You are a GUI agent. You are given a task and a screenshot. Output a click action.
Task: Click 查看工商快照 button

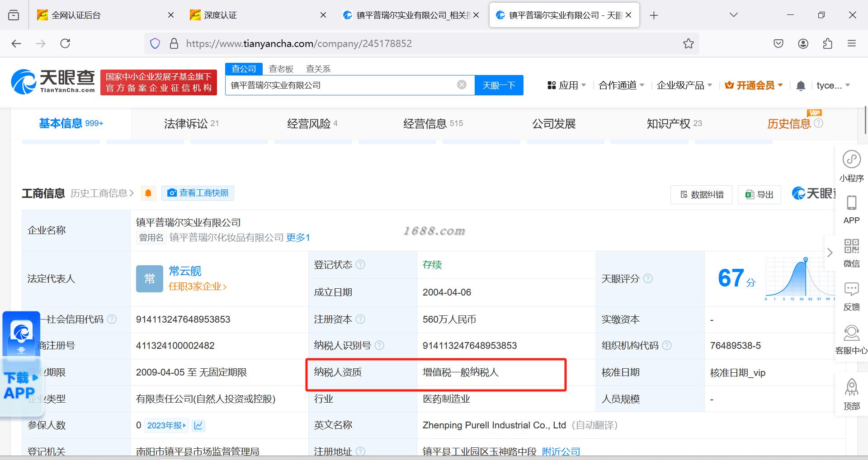pyautogui.click(x=198, y=193)
